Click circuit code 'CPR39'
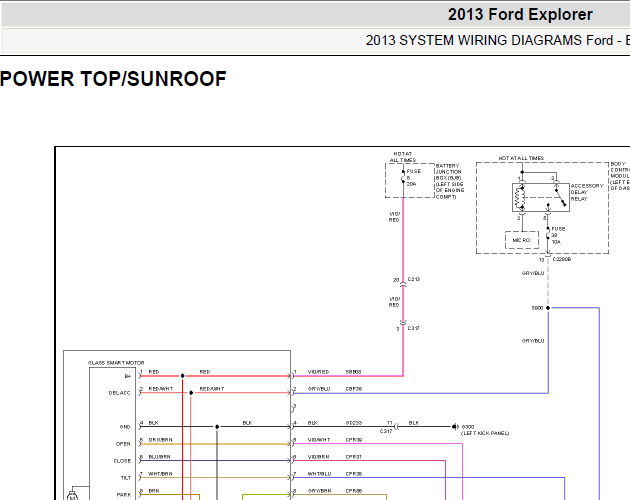This screenshot has width=630, height=500. tap(354, 440)
